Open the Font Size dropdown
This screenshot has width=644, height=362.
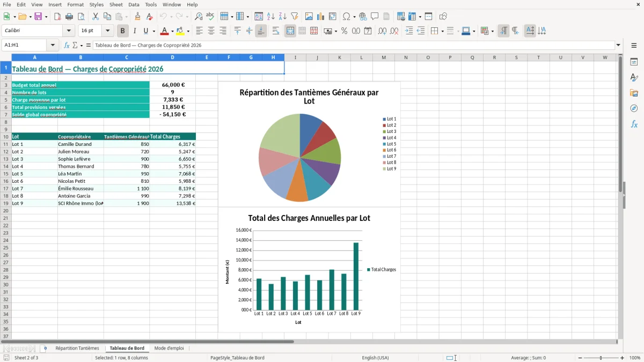(x=107, y=31)
